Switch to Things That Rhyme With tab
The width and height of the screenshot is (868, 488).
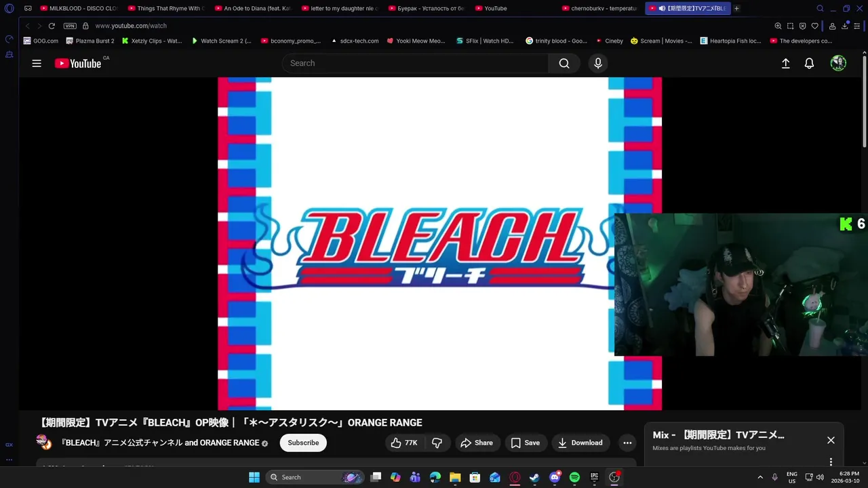166,8
